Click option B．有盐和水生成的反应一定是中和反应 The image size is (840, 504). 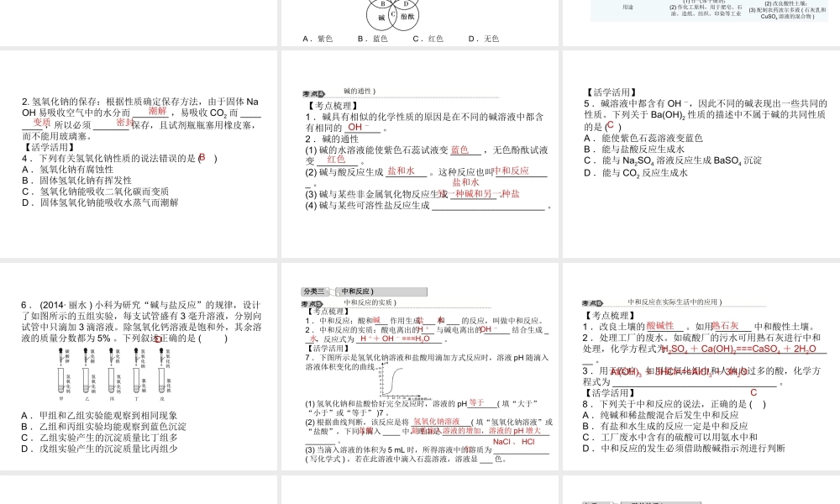(664, 427)
